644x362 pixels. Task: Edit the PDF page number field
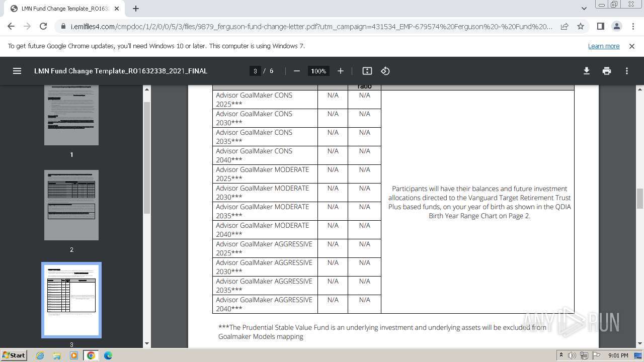coord(255,71)
